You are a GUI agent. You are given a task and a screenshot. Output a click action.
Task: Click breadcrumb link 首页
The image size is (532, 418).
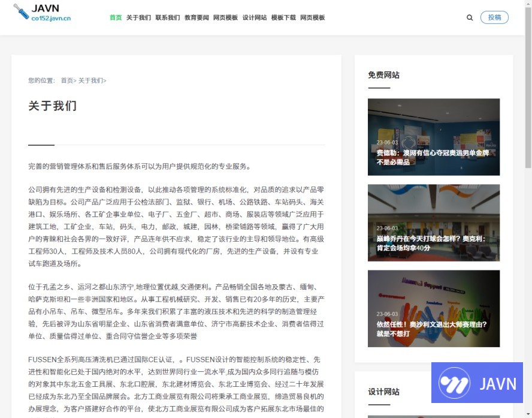pos(67,80)
